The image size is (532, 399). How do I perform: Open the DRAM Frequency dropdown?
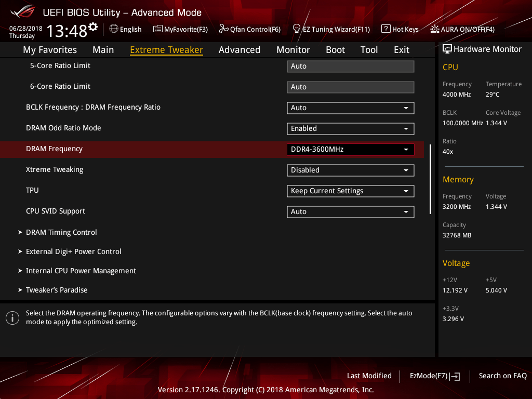(x=351, y=150)
